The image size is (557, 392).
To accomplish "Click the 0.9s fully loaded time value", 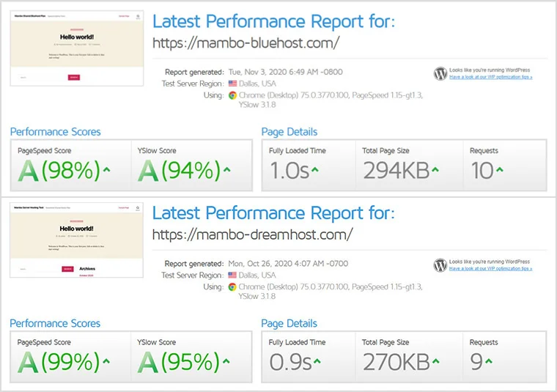I will tap(290, 362).
